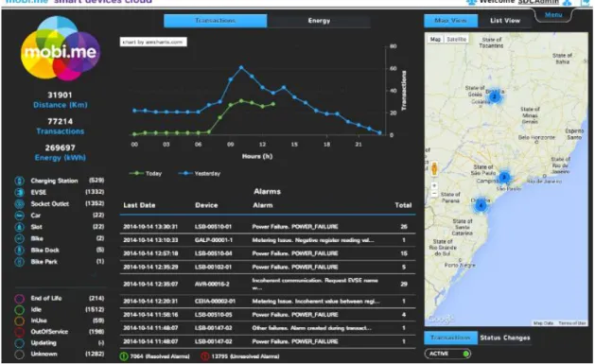This screenshot has width=595, height=364.
Task: Click the 31901 Distance (Km) value
Action: [x=60, y=95]
